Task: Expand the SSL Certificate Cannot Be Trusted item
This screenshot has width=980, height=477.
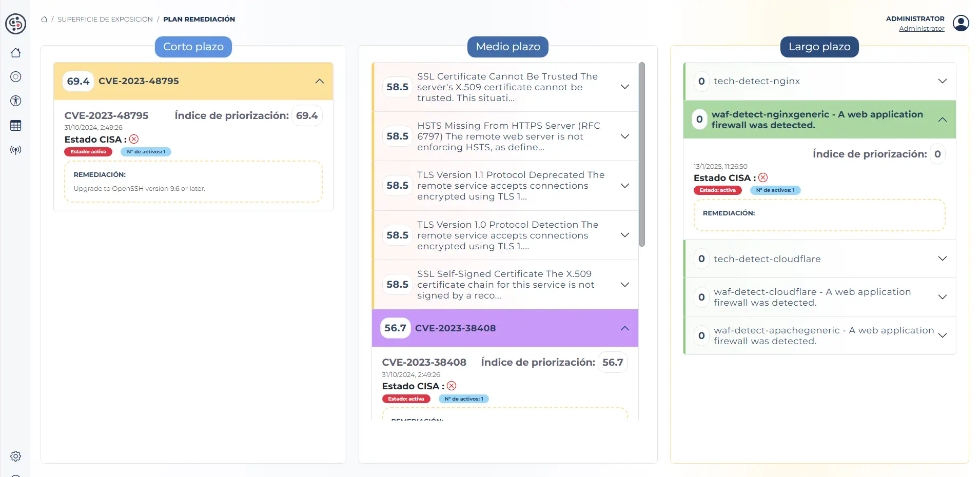Action: click(624, 87)
